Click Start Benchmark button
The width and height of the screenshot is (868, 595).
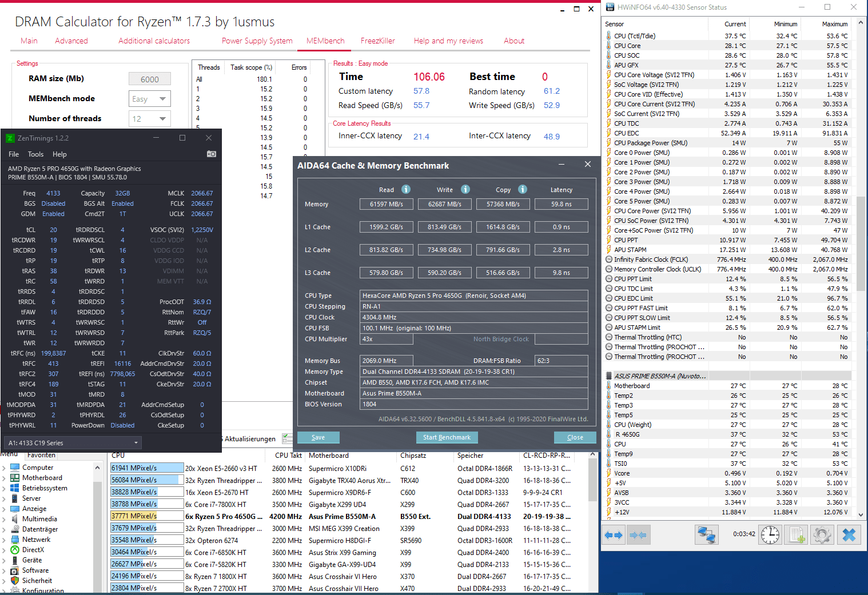coord(447,437)
